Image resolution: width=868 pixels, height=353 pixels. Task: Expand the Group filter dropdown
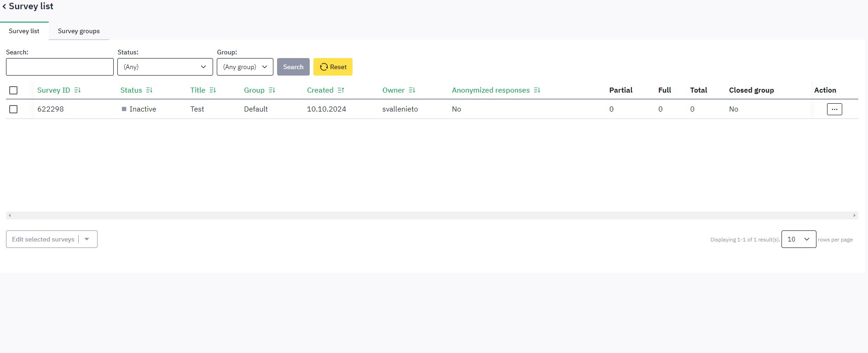pyautogui.click(x=245, y=67)
